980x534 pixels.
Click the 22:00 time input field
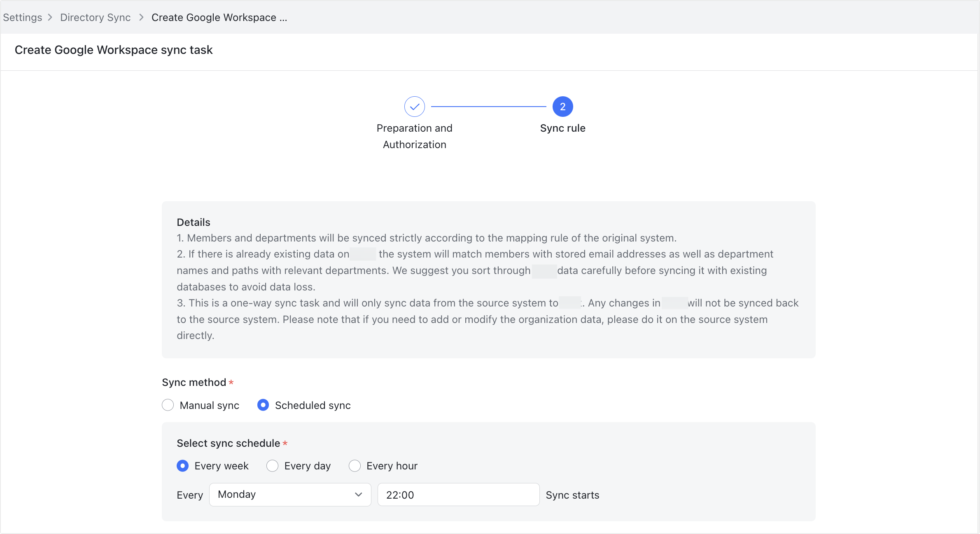click(458, 495)
